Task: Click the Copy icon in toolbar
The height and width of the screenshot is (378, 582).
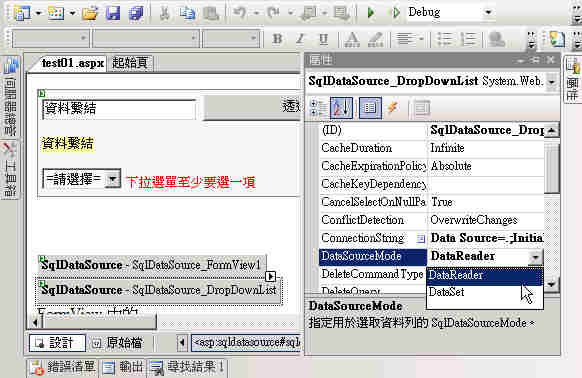Action: [187, 13]
